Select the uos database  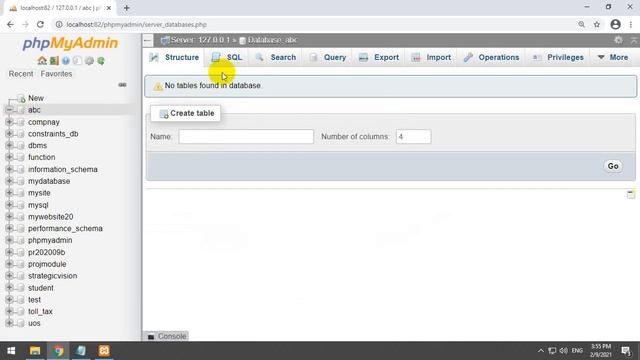click(x=34, y=323)
